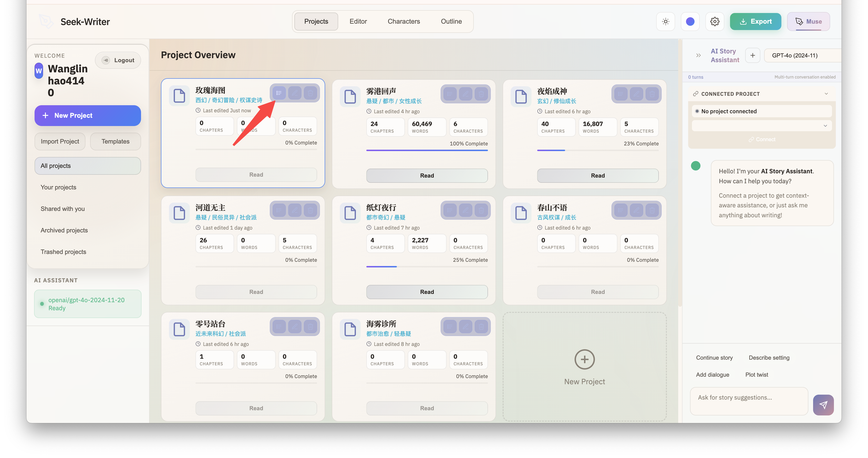Click the purple accent color circle
Viewport: 868px width, 458px height.
coord(690,22)
